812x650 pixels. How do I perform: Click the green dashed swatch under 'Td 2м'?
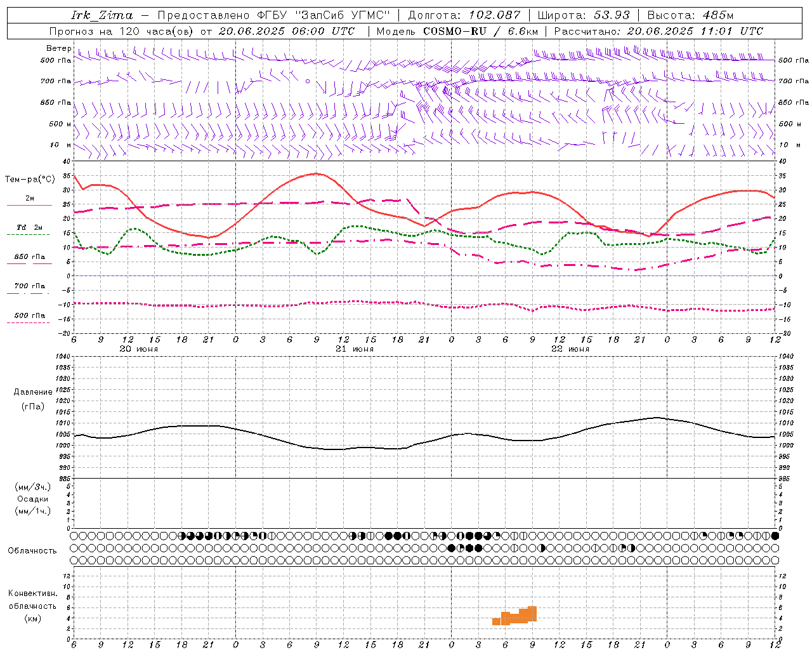pos(28,235)
